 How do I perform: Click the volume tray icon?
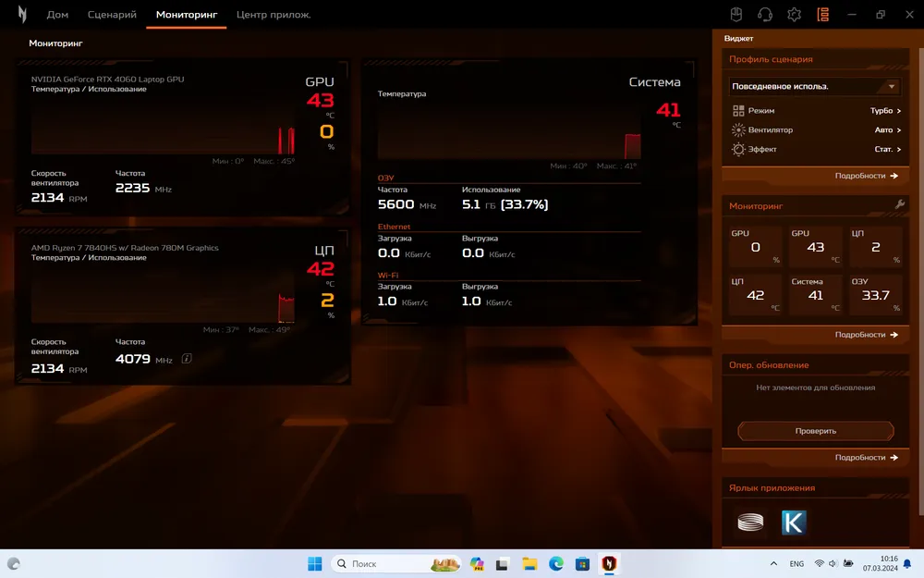[833, 564]
